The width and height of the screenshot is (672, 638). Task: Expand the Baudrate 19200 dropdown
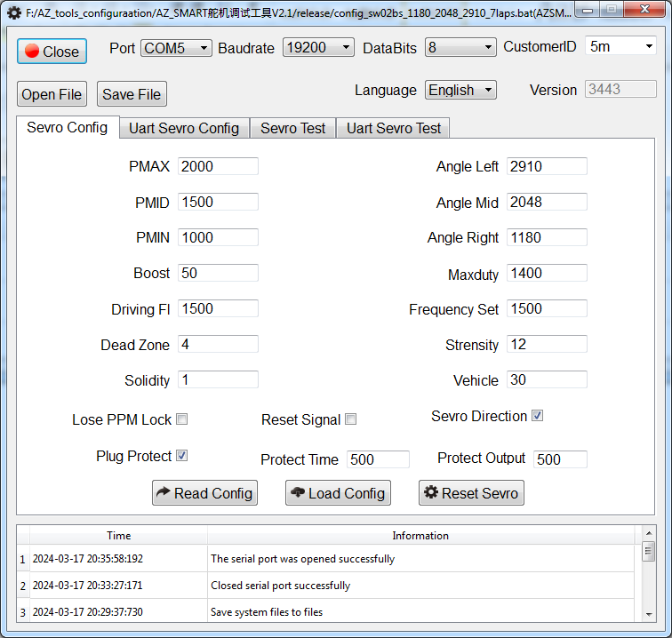click(x=318, y=48)
